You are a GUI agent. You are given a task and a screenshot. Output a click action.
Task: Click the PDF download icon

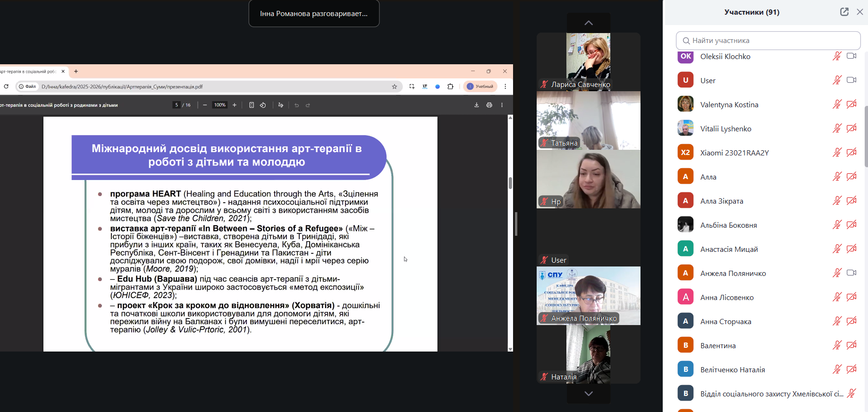tap(476, 105)
